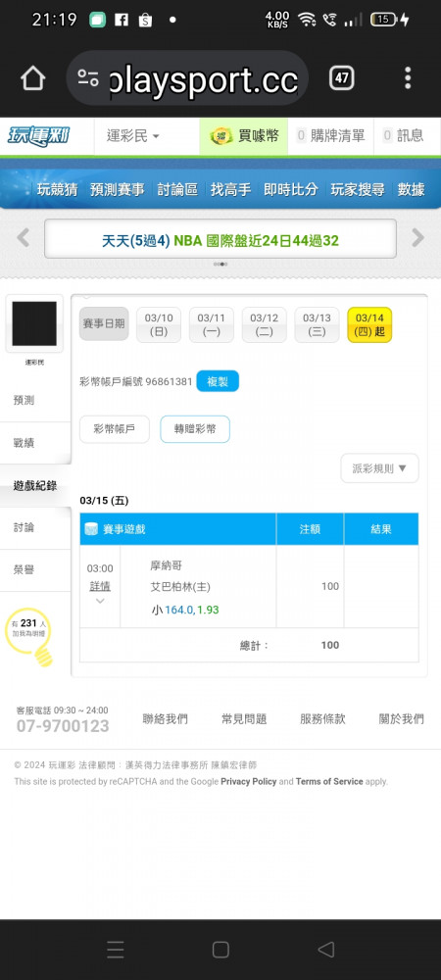Open the browser tab switcher showing 47
The image size is (441, 980).
[342, 78]
